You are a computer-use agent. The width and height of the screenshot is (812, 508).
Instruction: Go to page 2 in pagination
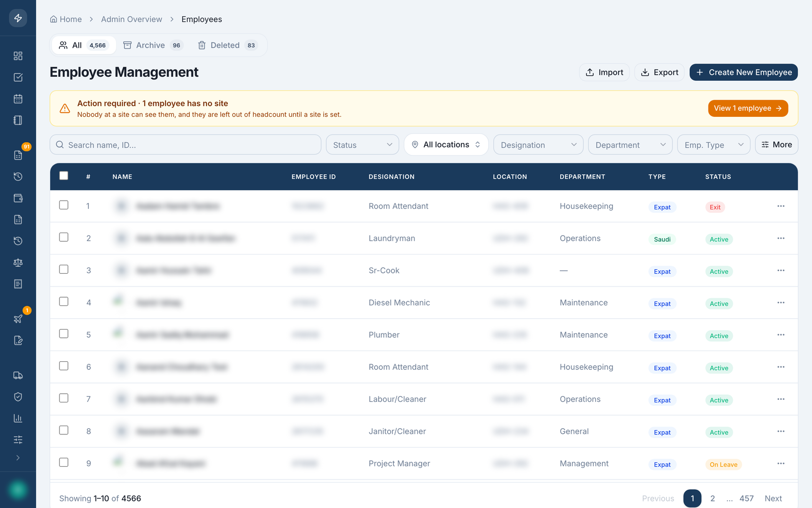click(x=713, y=498)
